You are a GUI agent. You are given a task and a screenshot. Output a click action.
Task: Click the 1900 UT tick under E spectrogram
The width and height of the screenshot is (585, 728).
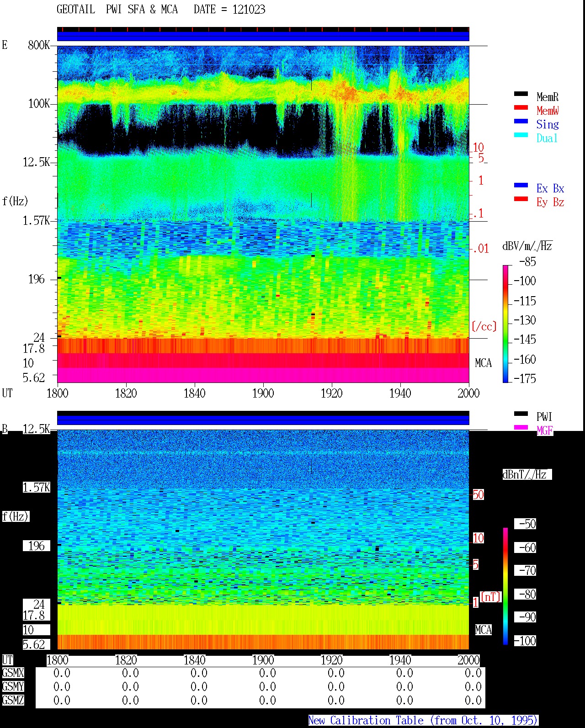(x=263, y=393)
